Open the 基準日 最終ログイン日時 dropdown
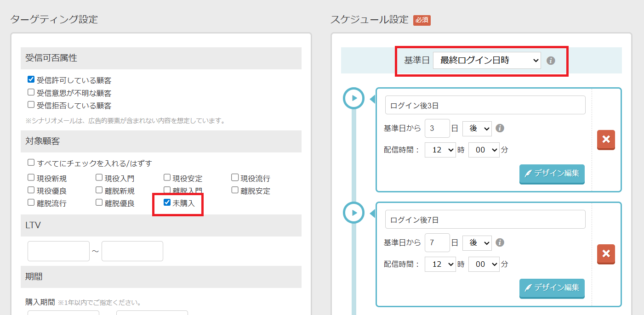Screen dimensions: 644x315 (x=486, y=60)
